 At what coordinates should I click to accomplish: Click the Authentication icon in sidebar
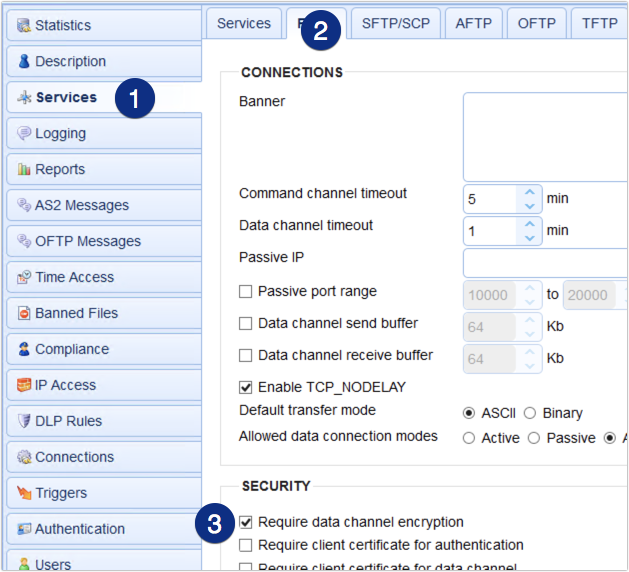pos(24,529)
